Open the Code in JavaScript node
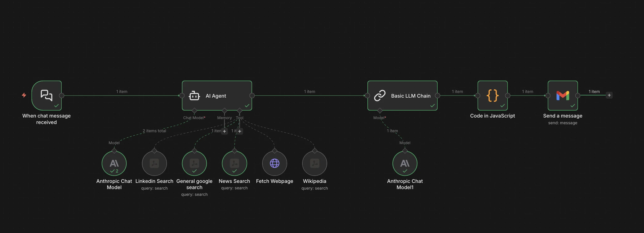This screenshot has height=233, width=644. [492, 96]
